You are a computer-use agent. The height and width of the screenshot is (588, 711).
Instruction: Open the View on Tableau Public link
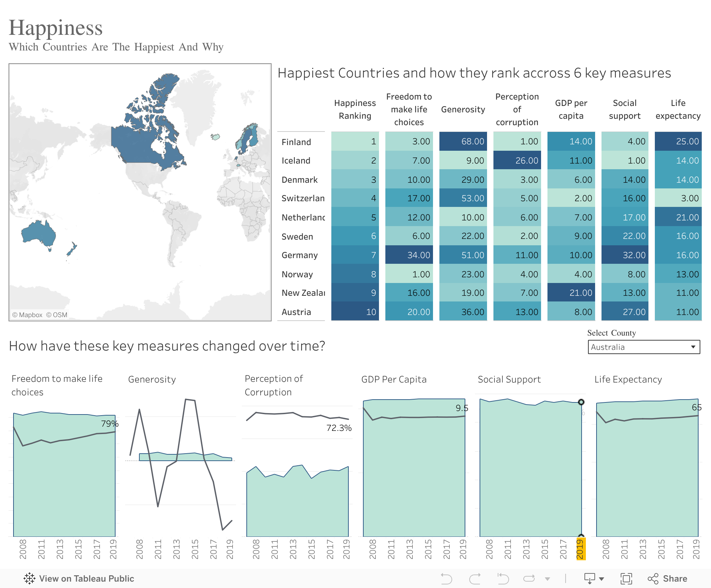click(86, 578)
